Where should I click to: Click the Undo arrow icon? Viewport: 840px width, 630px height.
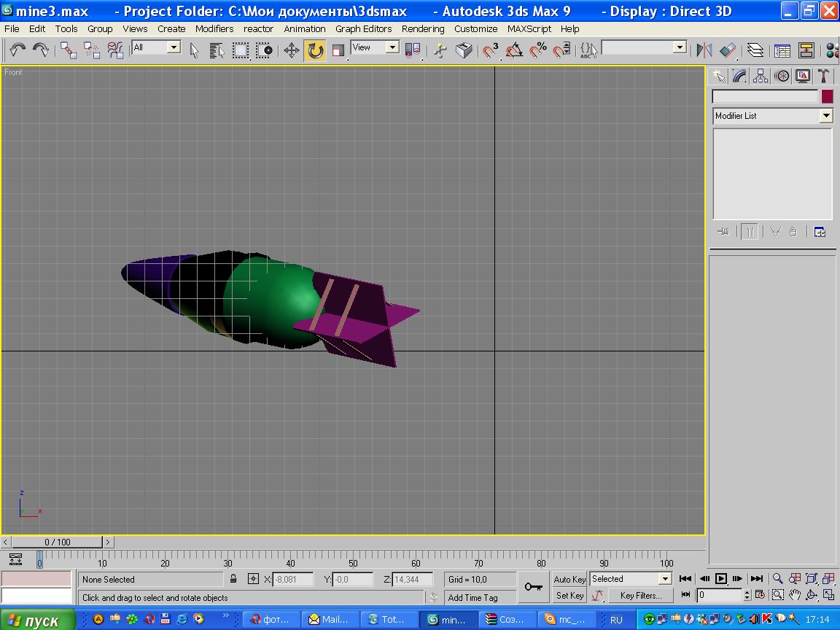pyautogui.click(x=17, y=50)
